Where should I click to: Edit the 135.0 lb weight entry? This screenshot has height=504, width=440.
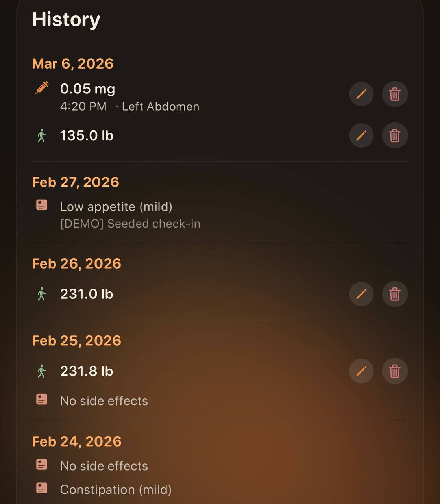(361, 135)
